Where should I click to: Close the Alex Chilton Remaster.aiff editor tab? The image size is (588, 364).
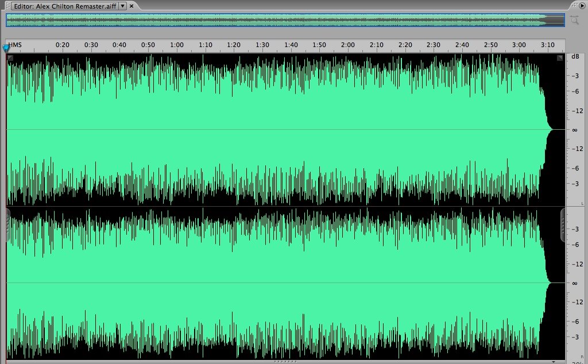pos(131,6)
